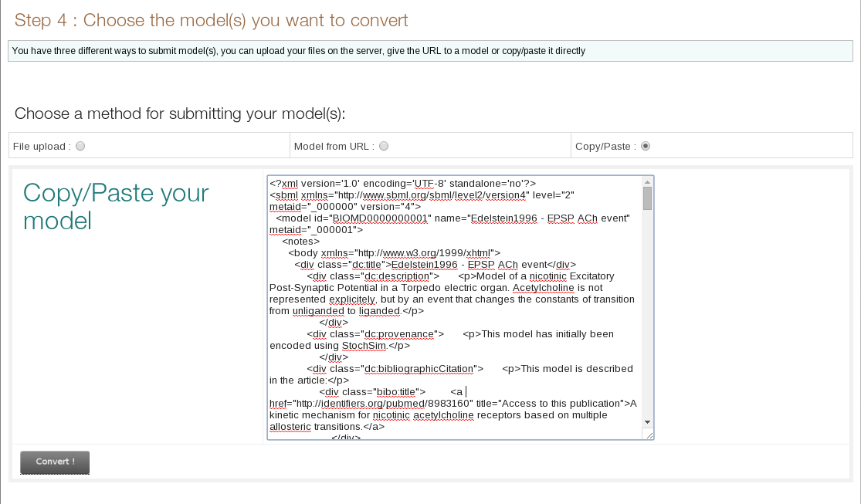Select the Copy/Paste submission method

pos(646,145)
